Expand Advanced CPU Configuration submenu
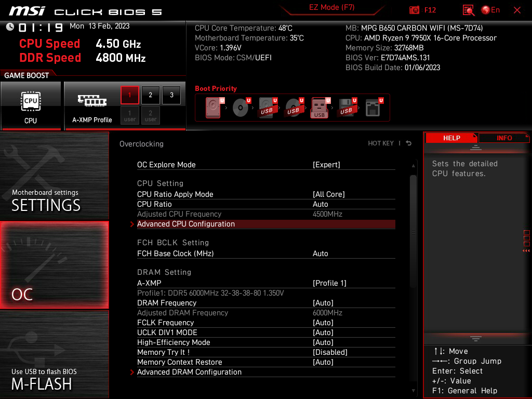This screenshot has width=532, height=399. click(x=266, y=224)
